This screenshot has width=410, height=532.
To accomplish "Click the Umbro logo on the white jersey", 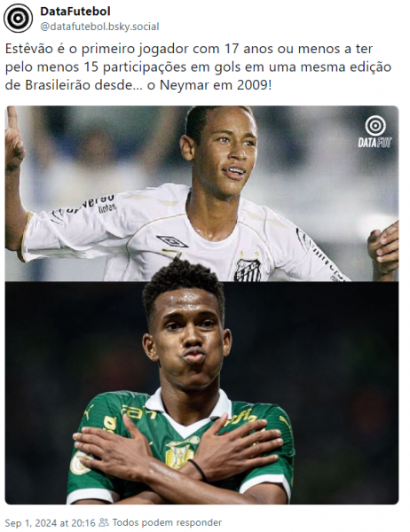I will click(x=172, y=241).
